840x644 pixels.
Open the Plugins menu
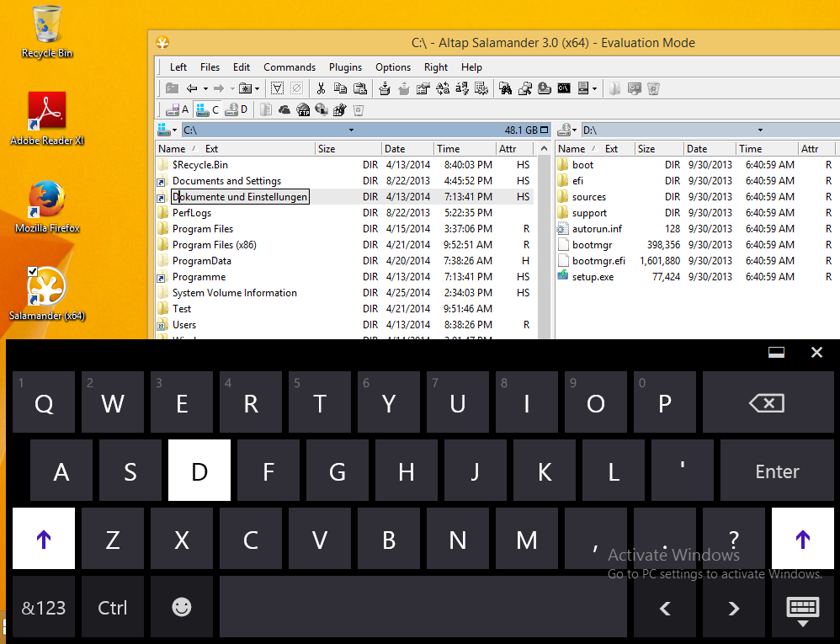345,67
